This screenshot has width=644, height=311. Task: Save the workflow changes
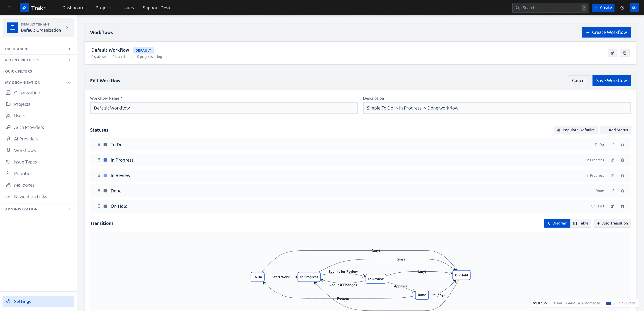click(611, 80)
